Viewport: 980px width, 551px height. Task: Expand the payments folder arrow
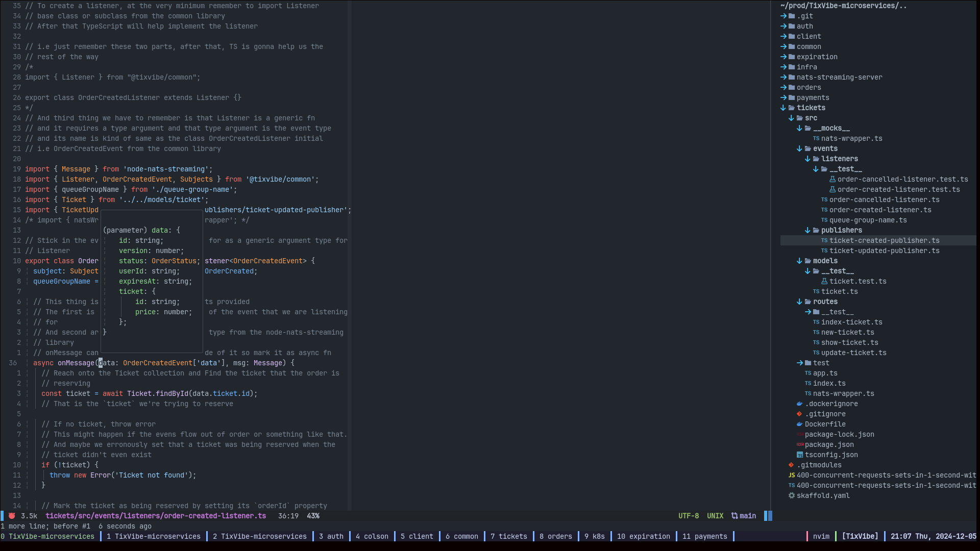(783, 97)
